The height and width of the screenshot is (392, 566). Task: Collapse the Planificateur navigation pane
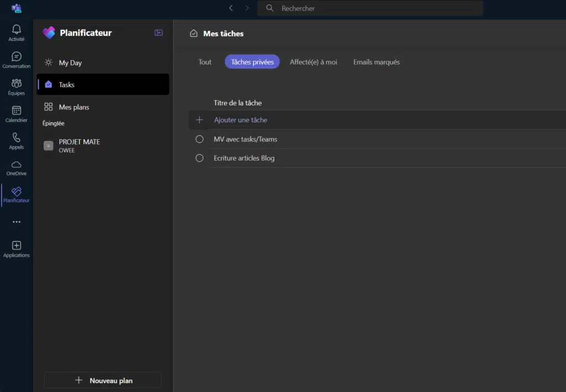(x=159, y=33)
